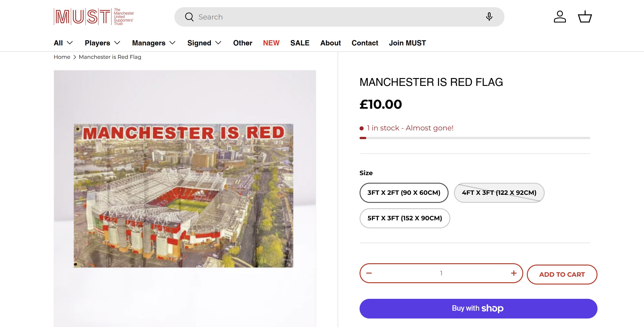Activate voice search microphone icon
644x327 pixels.
[x=489, y=17]
